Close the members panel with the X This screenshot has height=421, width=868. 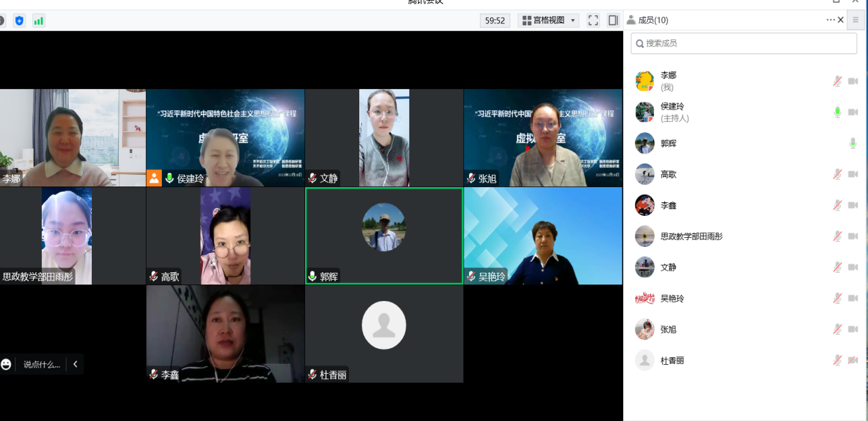(x=841, y=20)
